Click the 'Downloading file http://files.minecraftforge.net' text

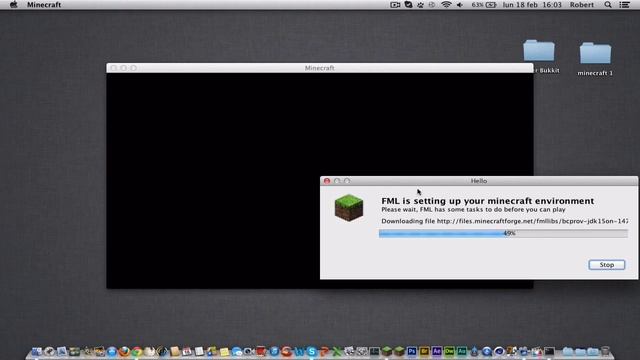(x=504, y=221)
